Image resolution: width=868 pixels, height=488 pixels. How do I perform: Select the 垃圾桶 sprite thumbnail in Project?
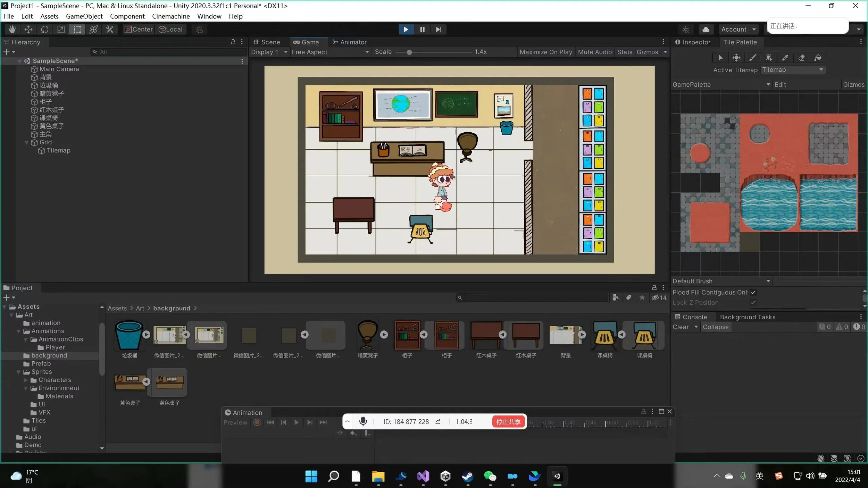129,336
